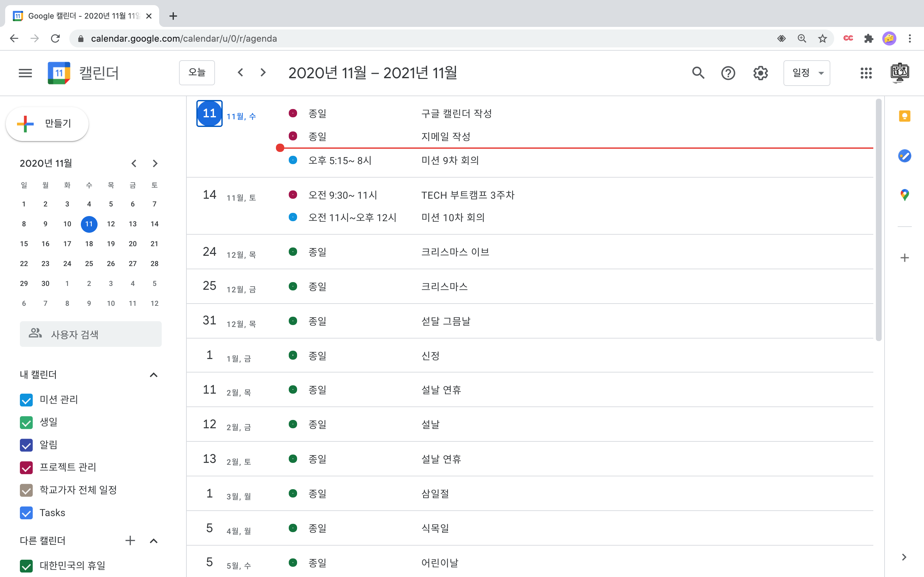The image size is (924, 577).
Task: Open the 일정 view dropdown
Action: pos(806,72)
